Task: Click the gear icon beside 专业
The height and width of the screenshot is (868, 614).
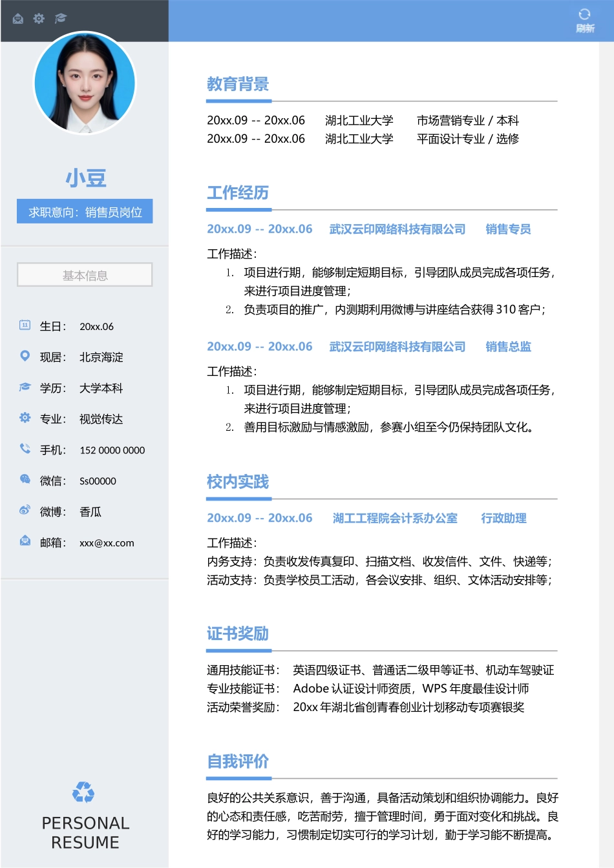Action: (25, 418)
